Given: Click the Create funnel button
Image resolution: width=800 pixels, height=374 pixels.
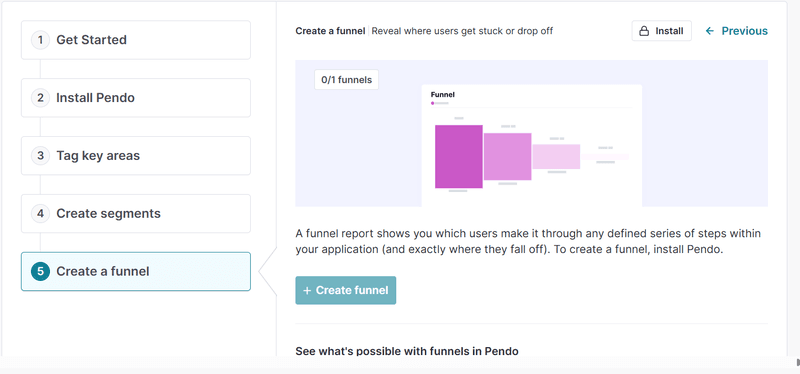Looking at the screenshot, I should click(x=345, y=290).
